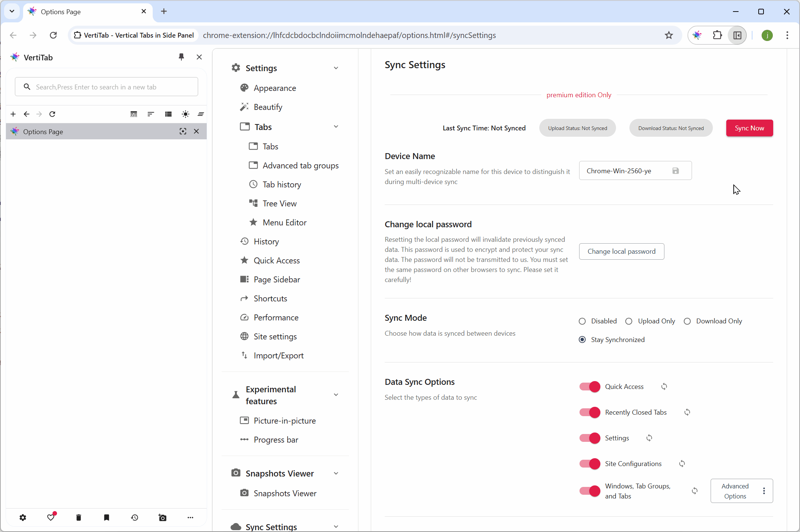Toggle dark mode sun icon in VertiTab toolbar
The height and width of the screenshot is (532, 800).
185,114
